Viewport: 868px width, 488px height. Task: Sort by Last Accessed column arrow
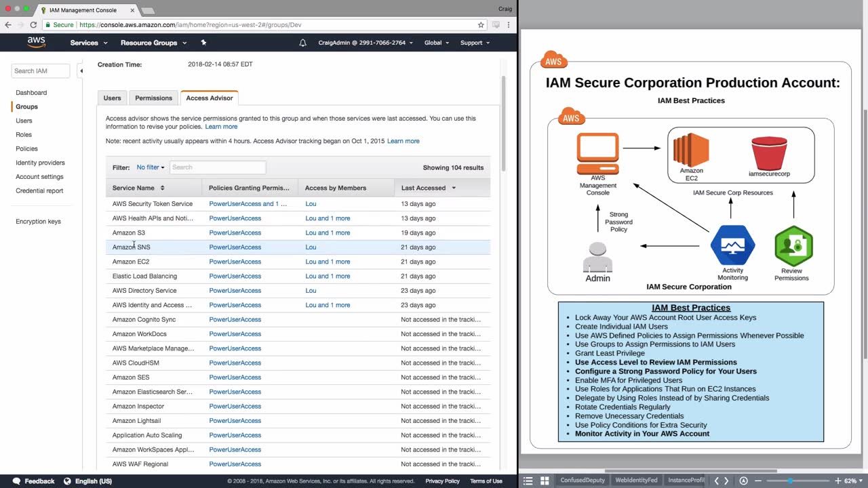(454, 188)
